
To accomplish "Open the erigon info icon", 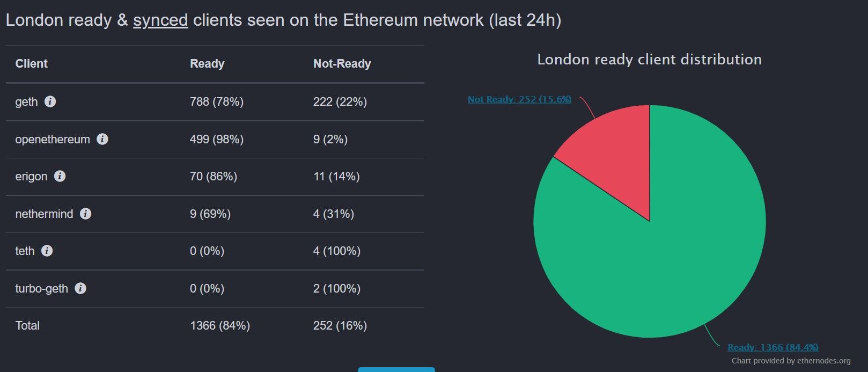I will [60, 176].
